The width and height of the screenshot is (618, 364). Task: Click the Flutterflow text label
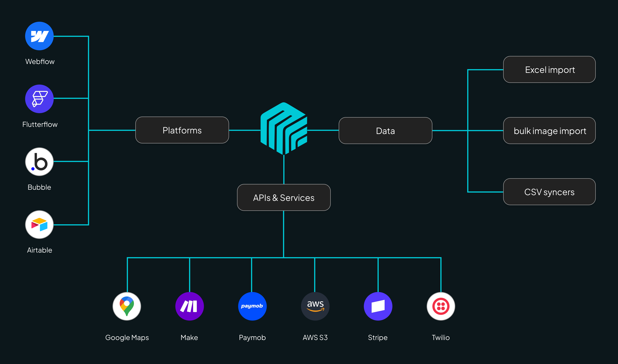pos(40,124)
